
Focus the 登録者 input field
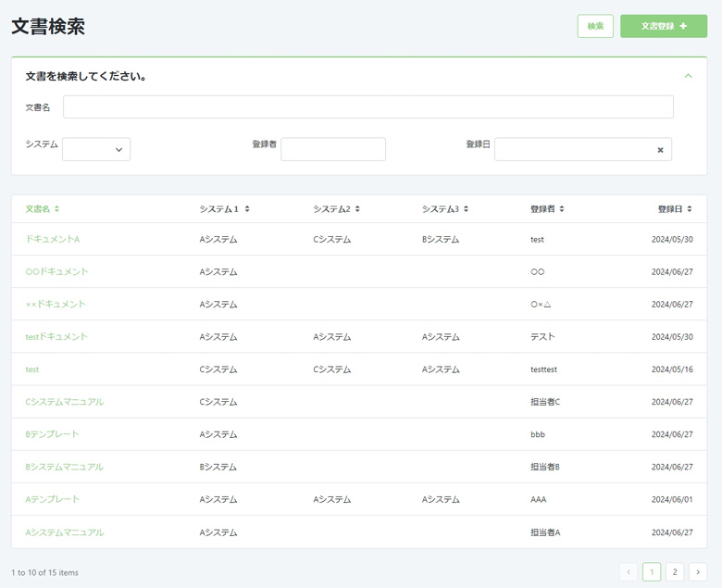333,149
